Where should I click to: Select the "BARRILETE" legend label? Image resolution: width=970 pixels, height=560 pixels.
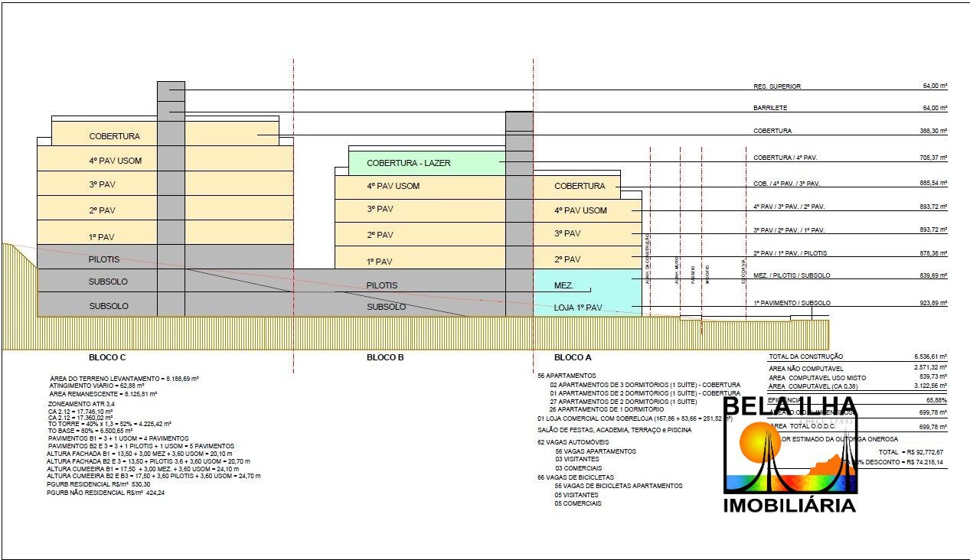(770, 108)
